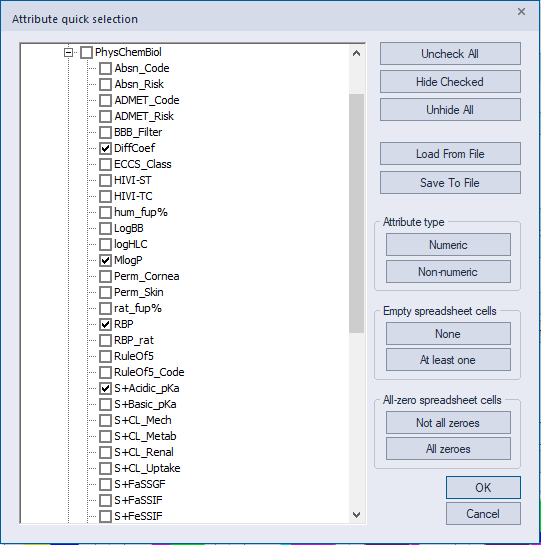Check the S+CL_Mech checkbox
The image size is (541, 545).
(x=105, y=420)
